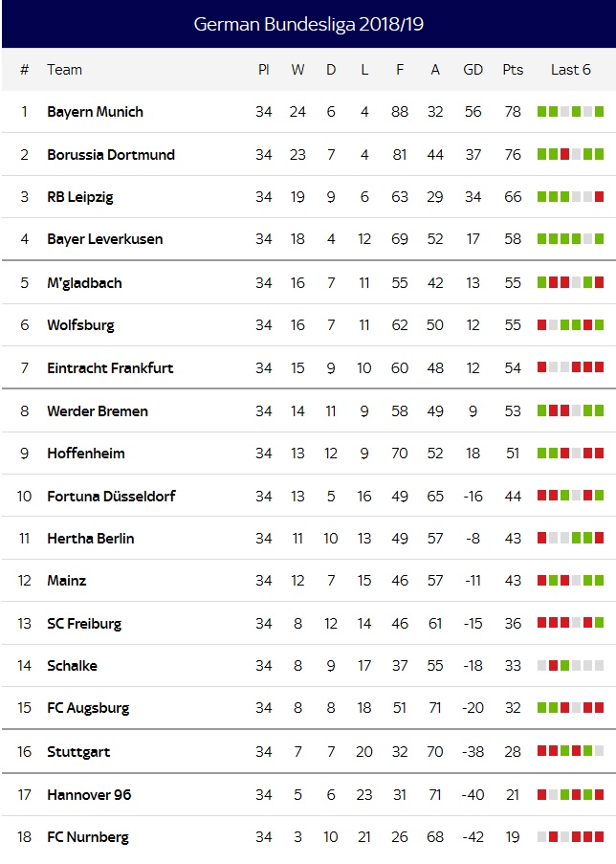Click the GD column header

(473, 70)
